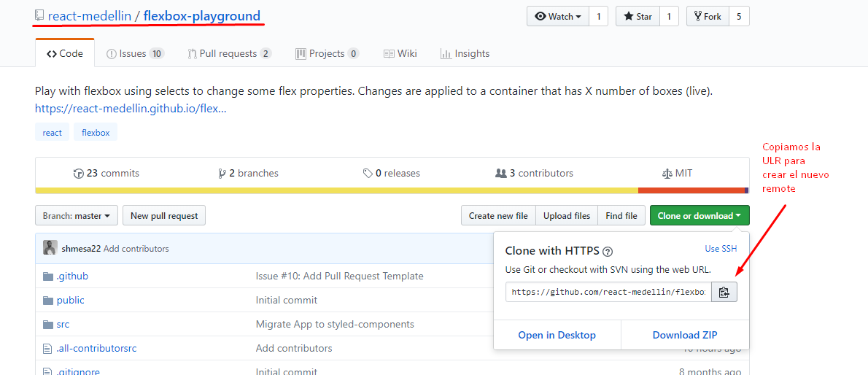Image resolution: width=868 pixels, height=375 pixels.
Task: Click the public folder icon
Action: tap(48, 300)
